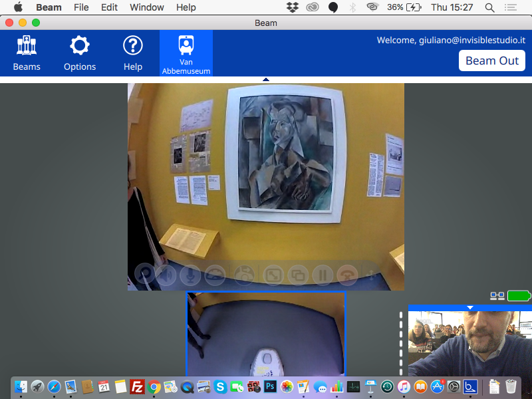Image resolution: width=532 pixels, height=399 pixels.
Task: Toggle the microphone control
Action: point(190,275)
